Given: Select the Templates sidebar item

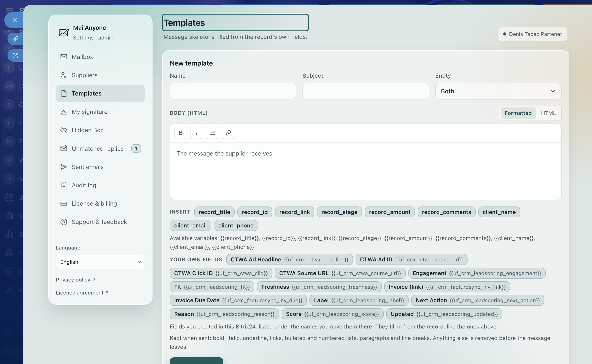Looking at the screenshot, I should 100,93.
